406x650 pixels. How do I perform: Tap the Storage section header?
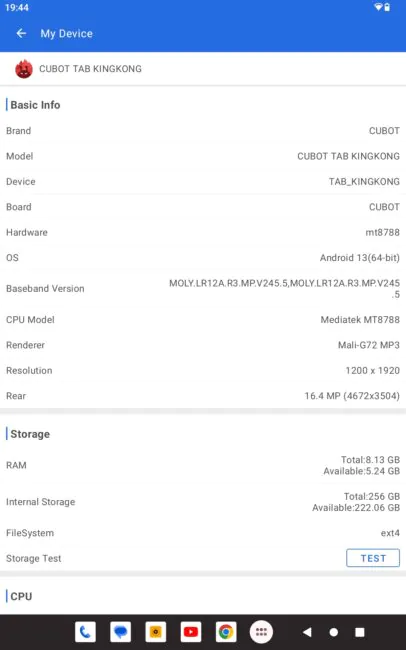30,434
